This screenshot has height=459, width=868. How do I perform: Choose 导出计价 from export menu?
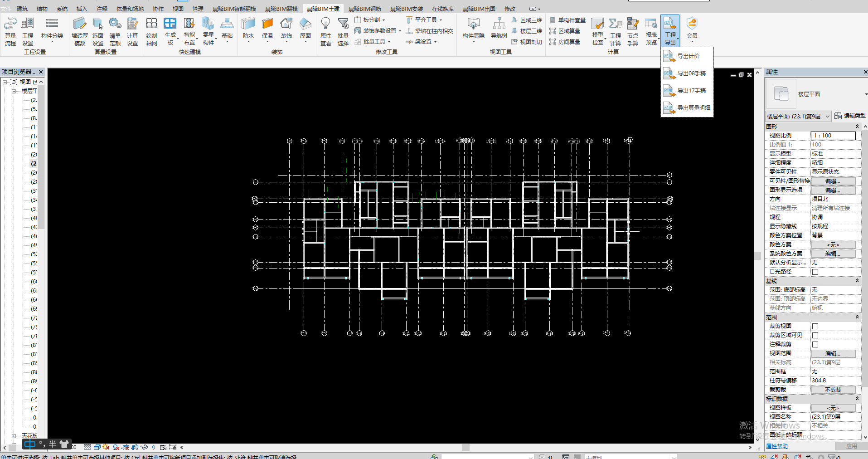tap(688, 56)
